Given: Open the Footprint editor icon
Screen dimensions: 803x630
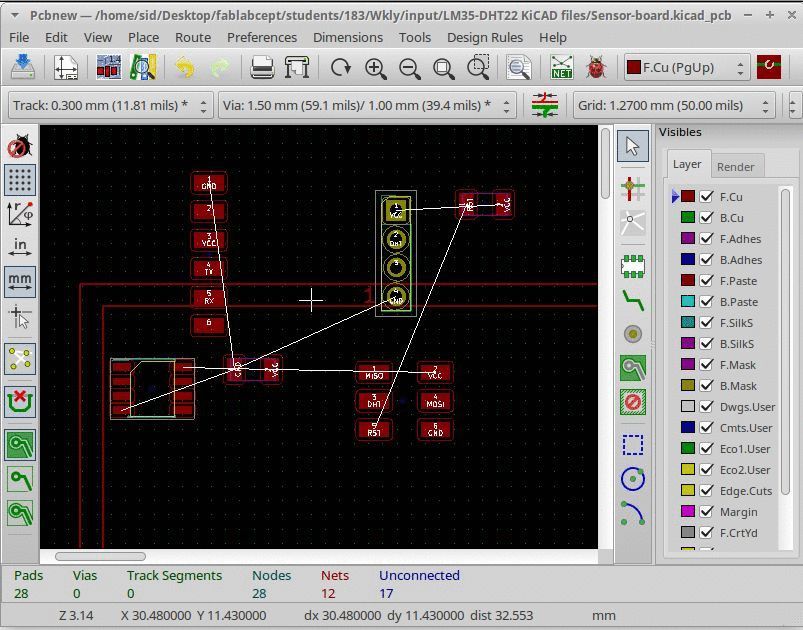Looking at the screenshot, I should 109,68.
